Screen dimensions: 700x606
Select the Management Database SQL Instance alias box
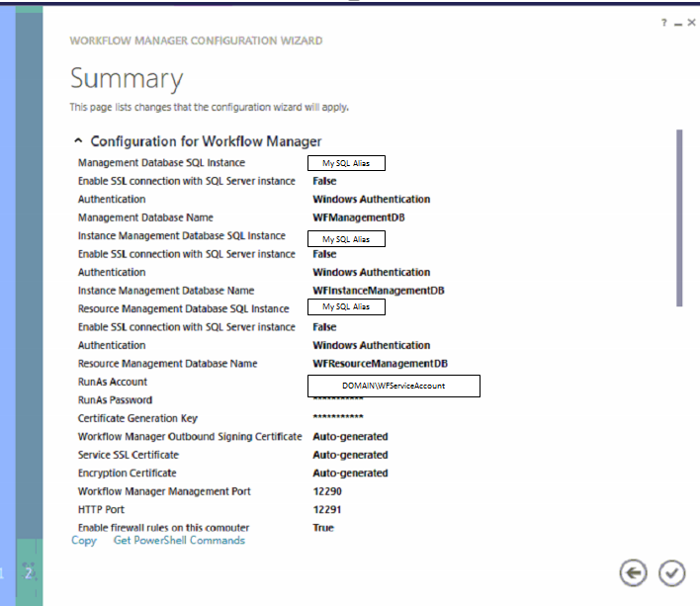click(x=346, y=163)
